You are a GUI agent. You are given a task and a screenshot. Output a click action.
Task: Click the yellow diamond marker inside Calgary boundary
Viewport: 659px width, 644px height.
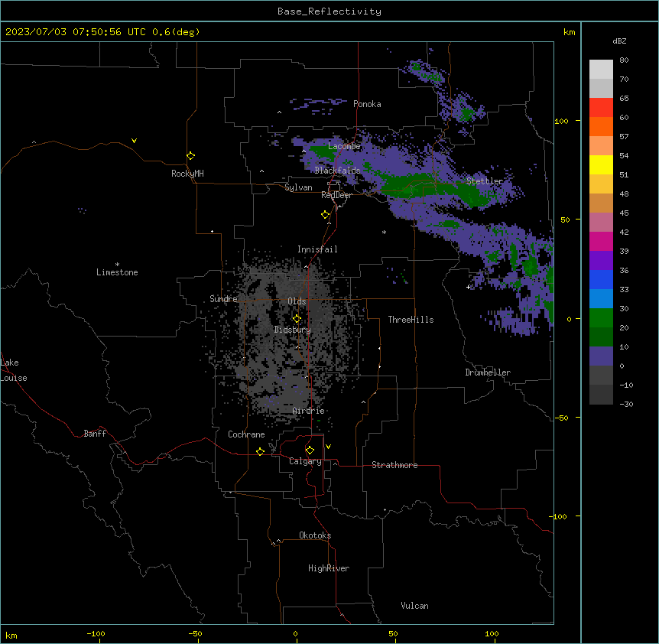pos(310,450)
